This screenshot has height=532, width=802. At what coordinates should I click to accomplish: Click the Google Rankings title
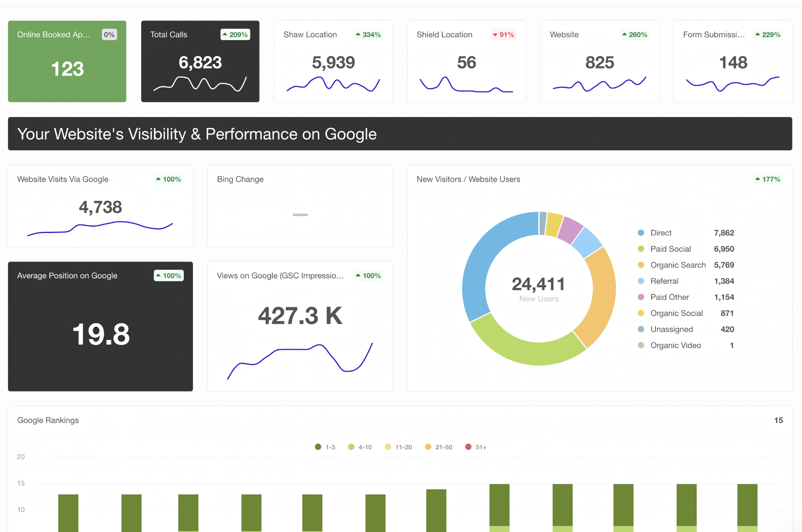(48, 421)
